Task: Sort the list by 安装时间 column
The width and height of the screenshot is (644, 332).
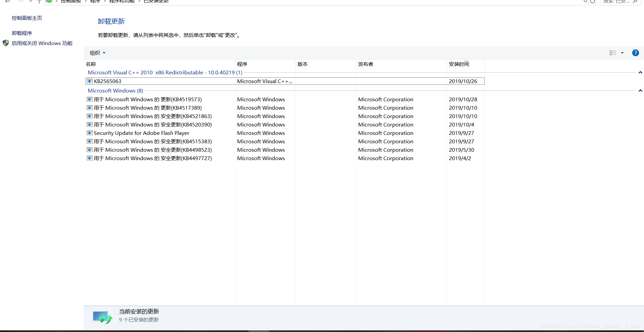Action: (459, 64)
